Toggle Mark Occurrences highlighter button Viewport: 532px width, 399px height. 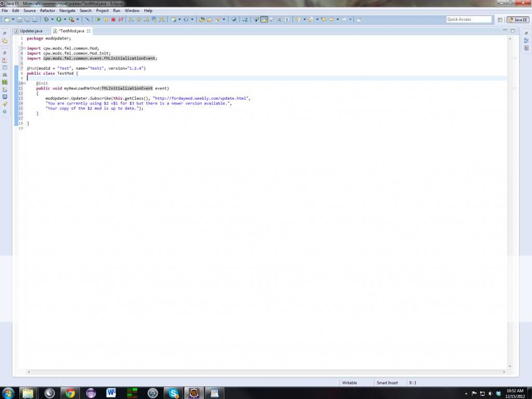tap(264, 20)
